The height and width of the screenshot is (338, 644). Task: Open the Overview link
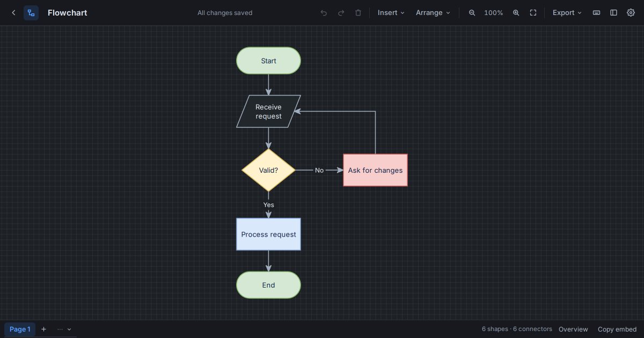pyautogui.click(x=573, y=329)
